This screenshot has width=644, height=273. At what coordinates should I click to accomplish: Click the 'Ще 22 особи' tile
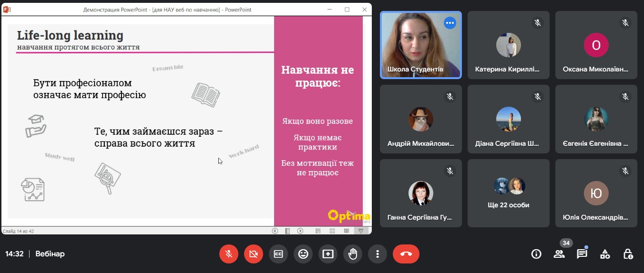508,192
